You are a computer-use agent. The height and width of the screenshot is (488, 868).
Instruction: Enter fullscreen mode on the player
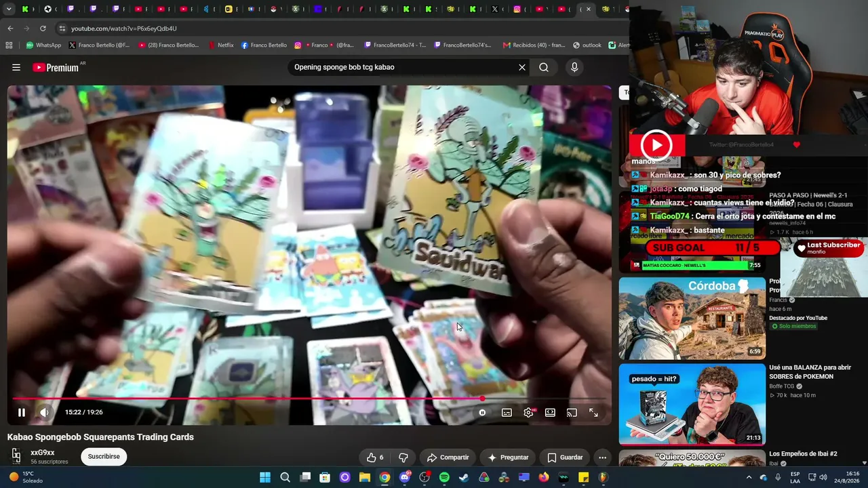[x=593, y=412]
